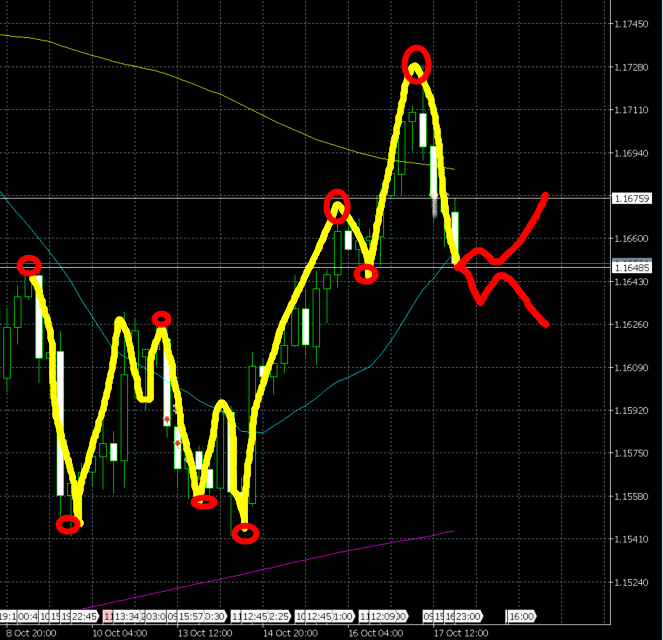The image size is (663, 640).
Task: Select the pink 11 event marker on the timeline
Action: coord(108,616)
